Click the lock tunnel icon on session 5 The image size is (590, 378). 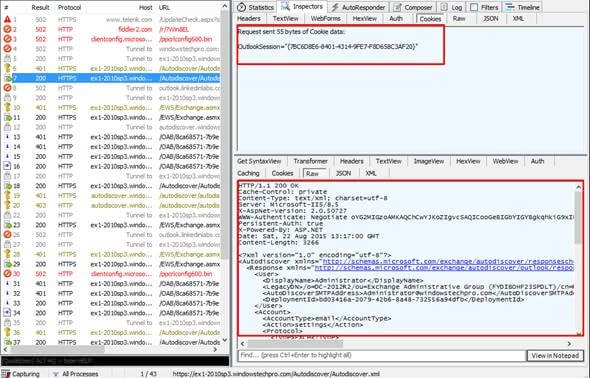[7, 58]
